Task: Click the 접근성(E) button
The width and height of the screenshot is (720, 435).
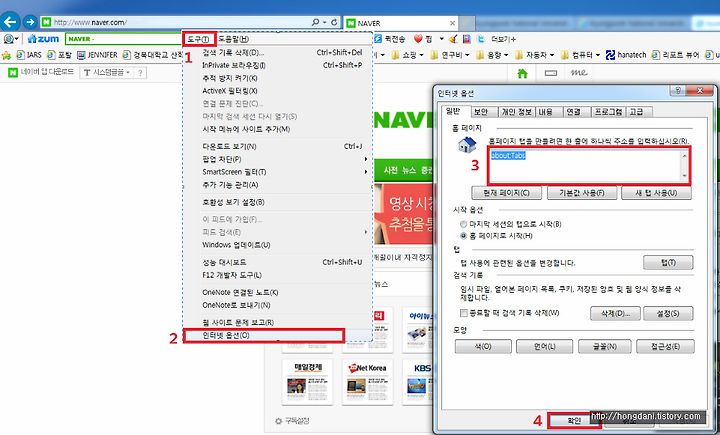Action: [665, 346]
